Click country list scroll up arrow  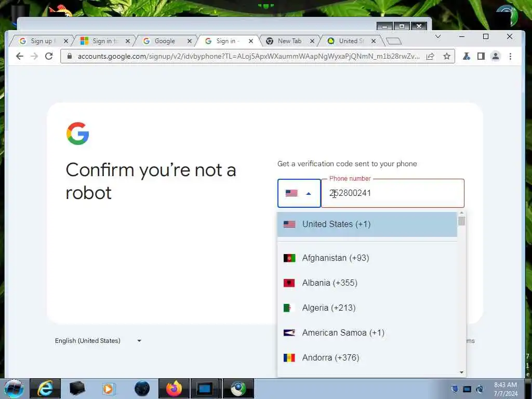click(461, 212)
